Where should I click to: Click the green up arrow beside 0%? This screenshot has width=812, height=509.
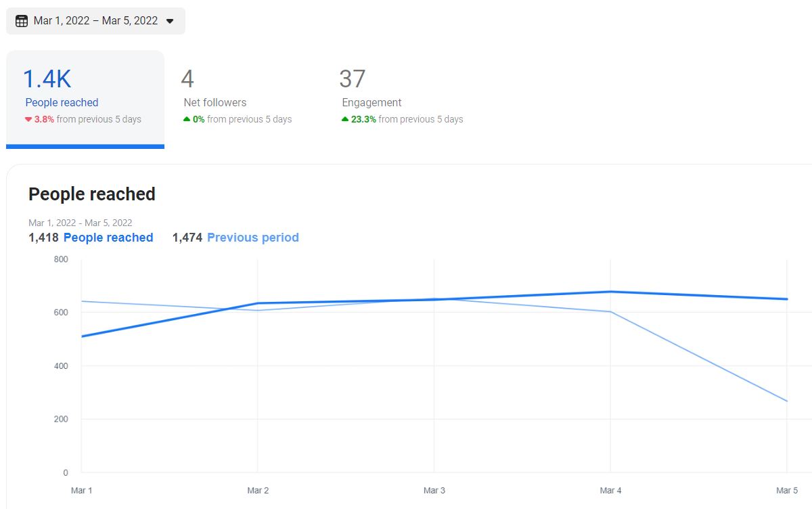click(x=187, y=119)
